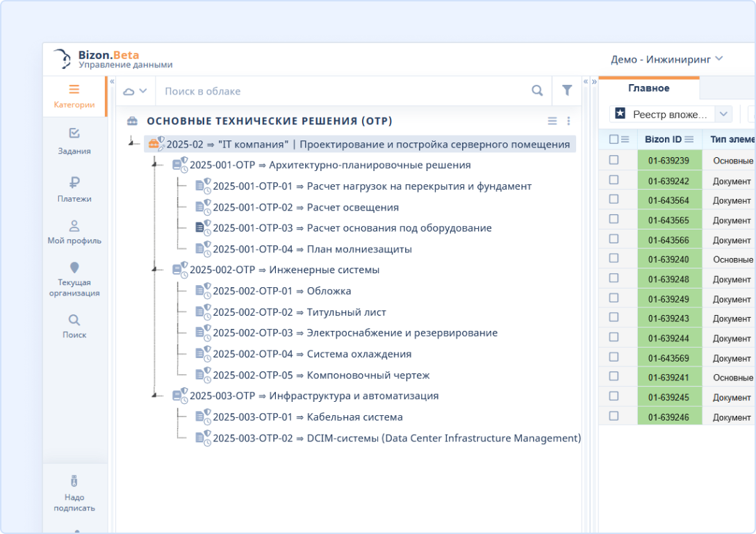Expand the Реестр вложений dropdown
Screen dimensions: 756x534
(723, 114)
